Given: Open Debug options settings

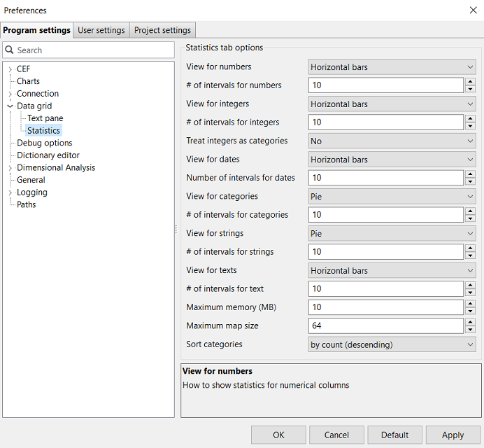Looking at the screenshot, I should pos(45,143).
